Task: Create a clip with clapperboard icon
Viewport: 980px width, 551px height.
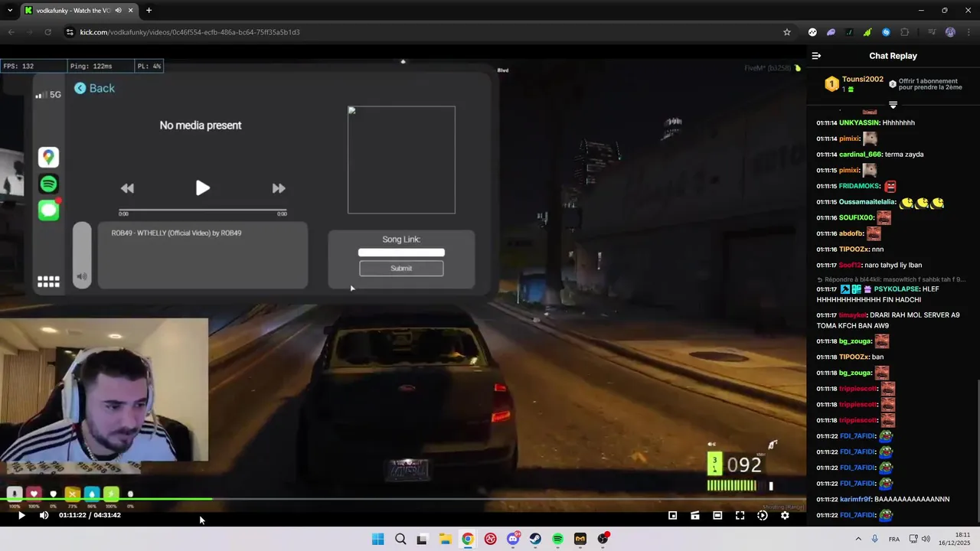Action: (695, 515)
